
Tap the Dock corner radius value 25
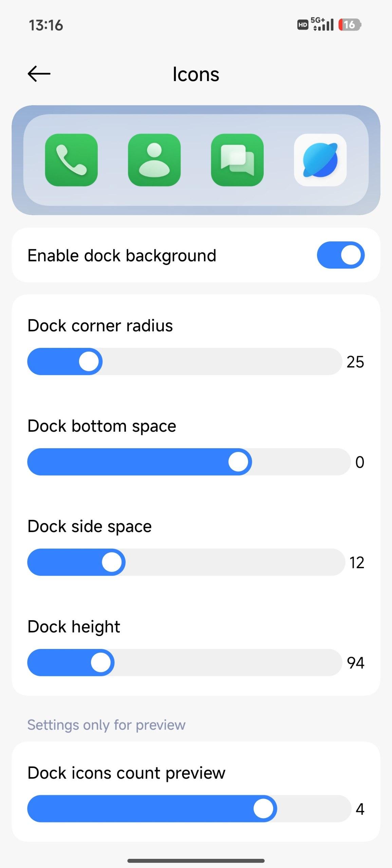click(x=355, y=362)
